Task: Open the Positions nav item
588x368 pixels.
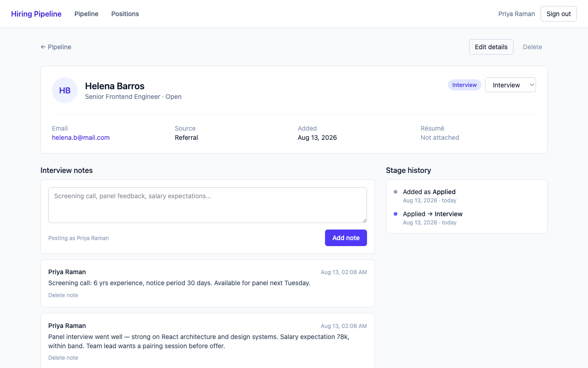Action: point(125,14)
